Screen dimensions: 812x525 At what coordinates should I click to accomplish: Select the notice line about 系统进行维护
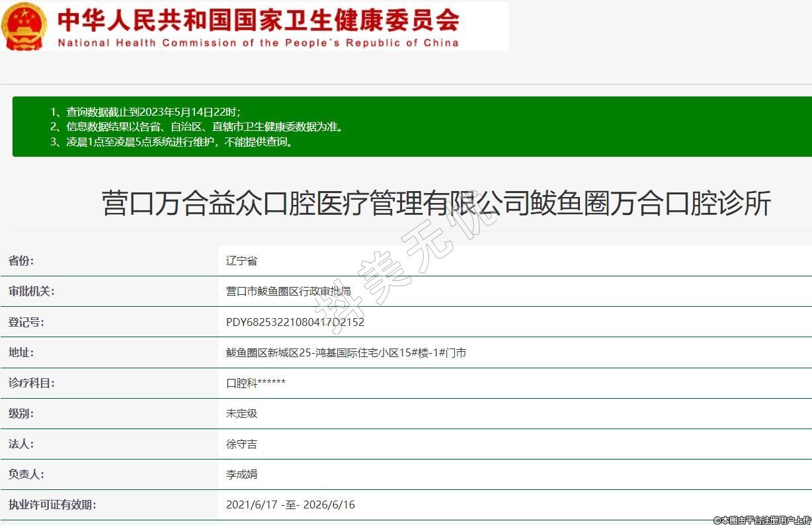[x=171, y=141]
